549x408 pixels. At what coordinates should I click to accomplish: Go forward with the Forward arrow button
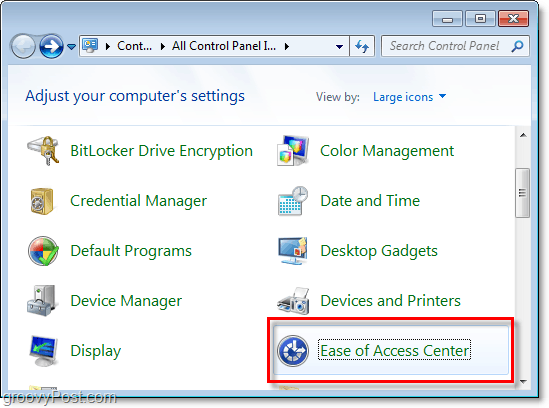pos(51,46)
